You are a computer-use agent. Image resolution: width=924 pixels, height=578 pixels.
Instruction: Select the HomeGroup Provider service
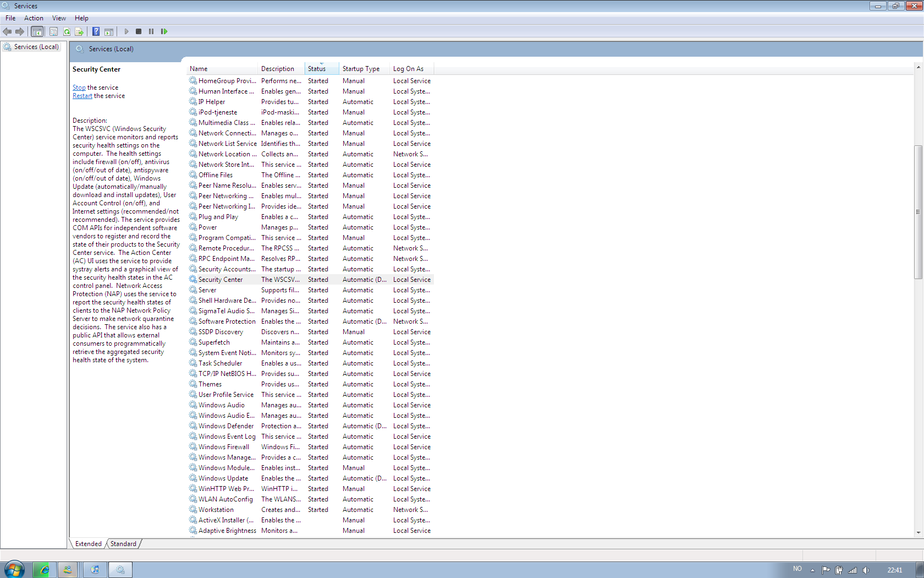click(x=311, y=81)
